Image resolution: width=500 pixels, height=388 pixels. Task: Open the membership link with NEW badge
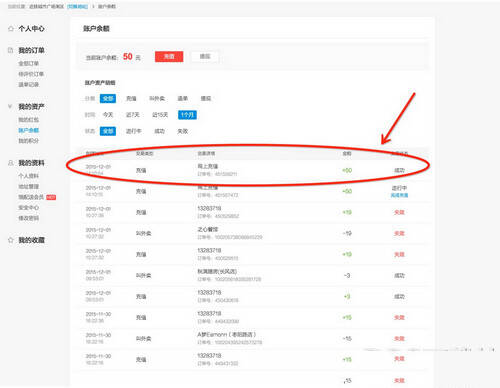(31, 197)
